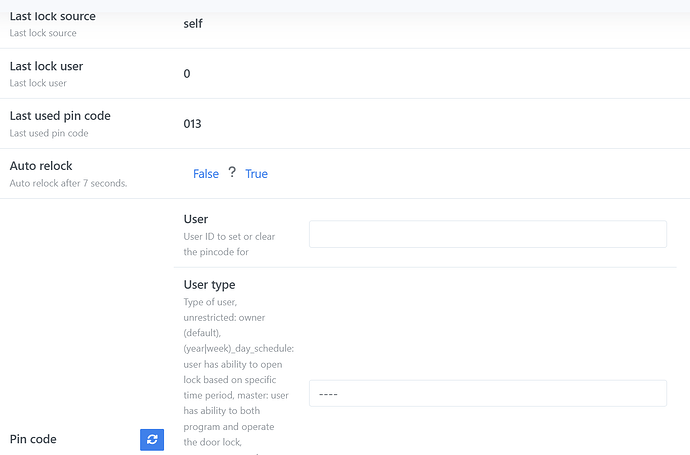
Task: Click the 'Last lock source' heading
Action: pyautogui.click(x=53, y=16)
